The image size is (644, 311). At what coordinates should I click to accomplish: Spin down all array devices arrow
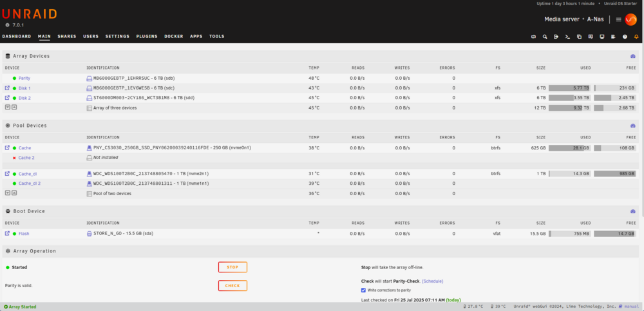click(7, 108)
